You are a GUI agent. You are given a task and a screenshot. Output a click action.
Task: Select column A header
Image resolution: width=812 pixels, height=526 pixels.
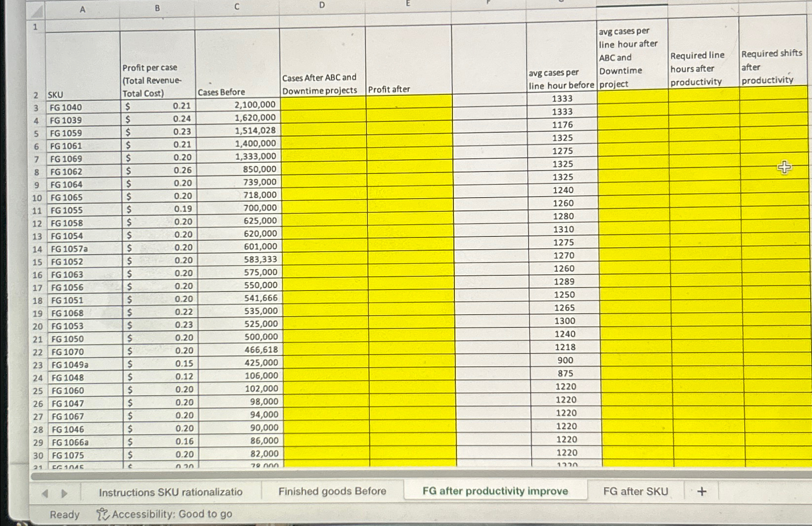(x=82, y=7)
